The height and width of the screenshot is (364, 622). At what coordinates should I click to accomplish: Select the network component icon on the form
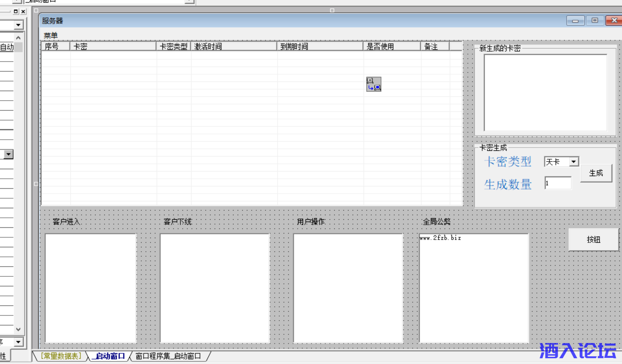point(374,84)
